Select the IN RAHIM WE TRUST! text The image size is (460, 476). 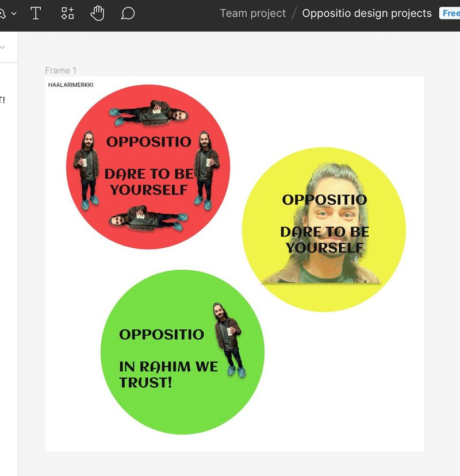[168, 374]
